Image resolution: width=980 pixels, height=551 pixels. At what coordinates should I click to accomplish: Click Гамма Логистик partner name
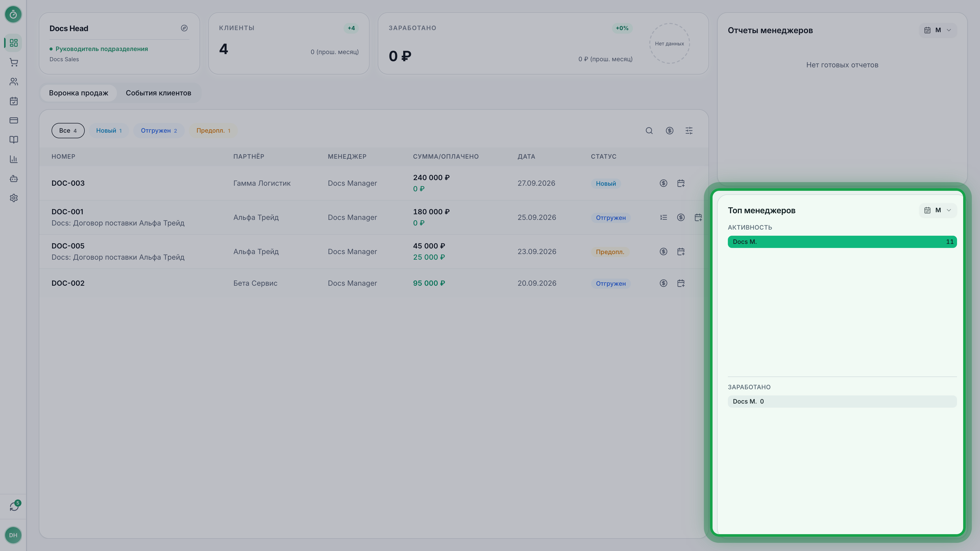(x=262, y=183)
